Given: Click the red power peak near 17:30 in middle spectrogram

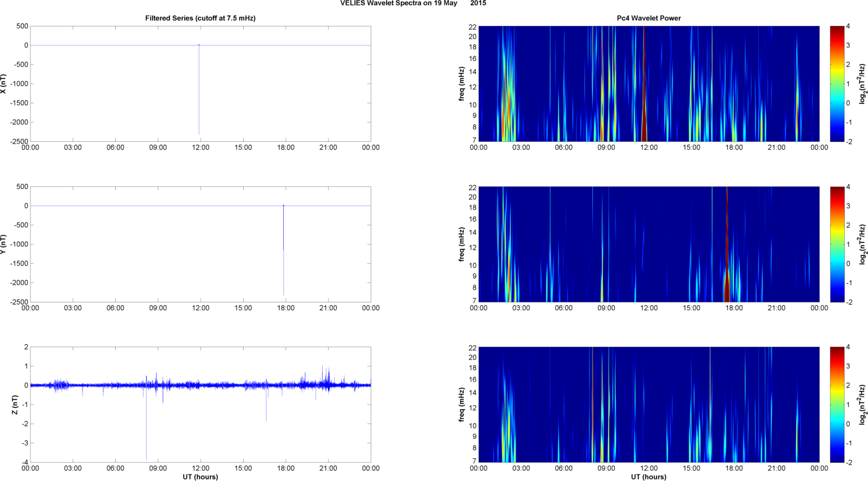Looking at the screenshot, I should (727, 283).
